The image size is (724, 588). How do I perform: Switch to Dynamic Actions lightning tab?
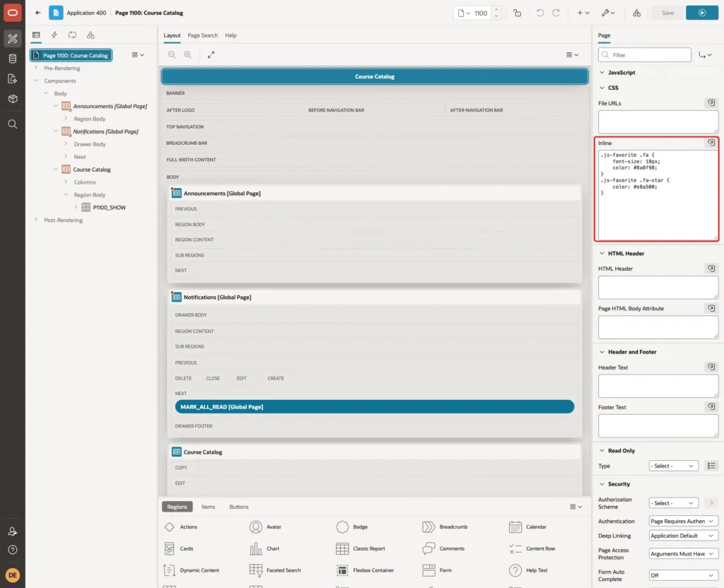(54, 35)
